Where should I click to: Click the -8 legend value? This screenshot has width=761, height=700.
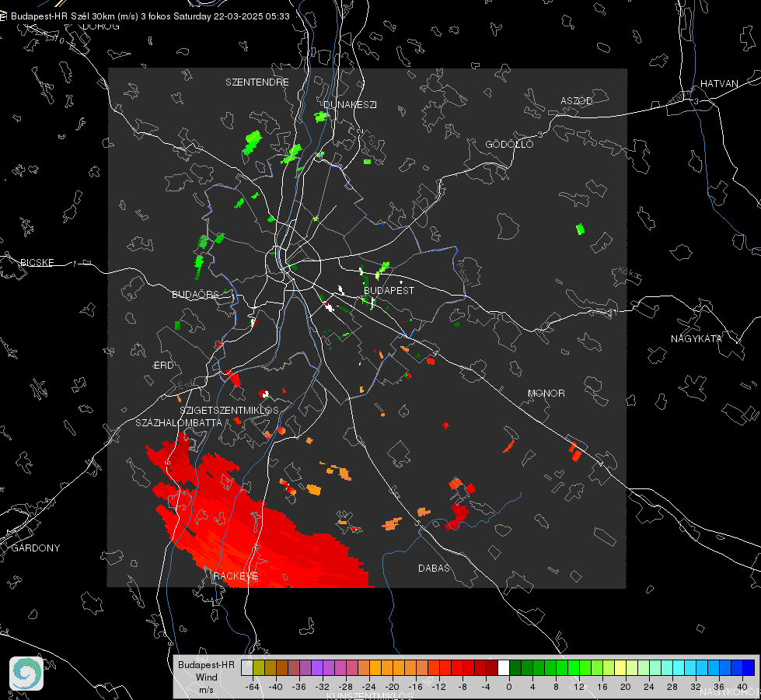[x=463, y=687]
